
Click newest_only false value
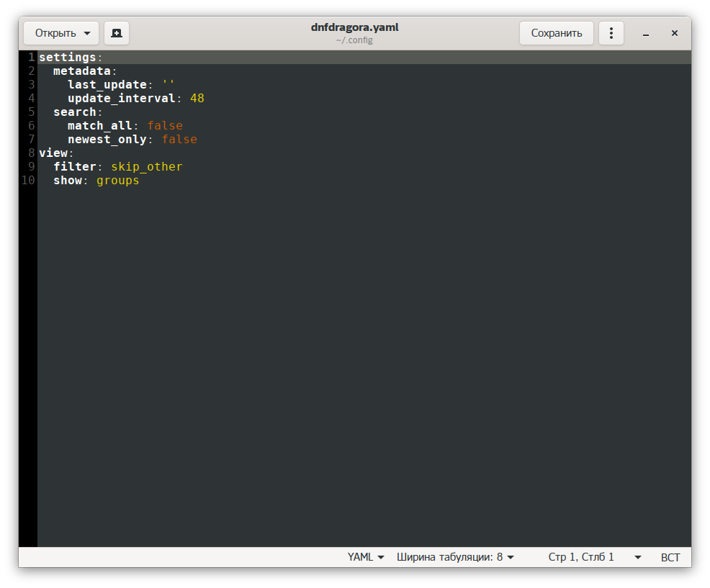(x=179, y=140)
